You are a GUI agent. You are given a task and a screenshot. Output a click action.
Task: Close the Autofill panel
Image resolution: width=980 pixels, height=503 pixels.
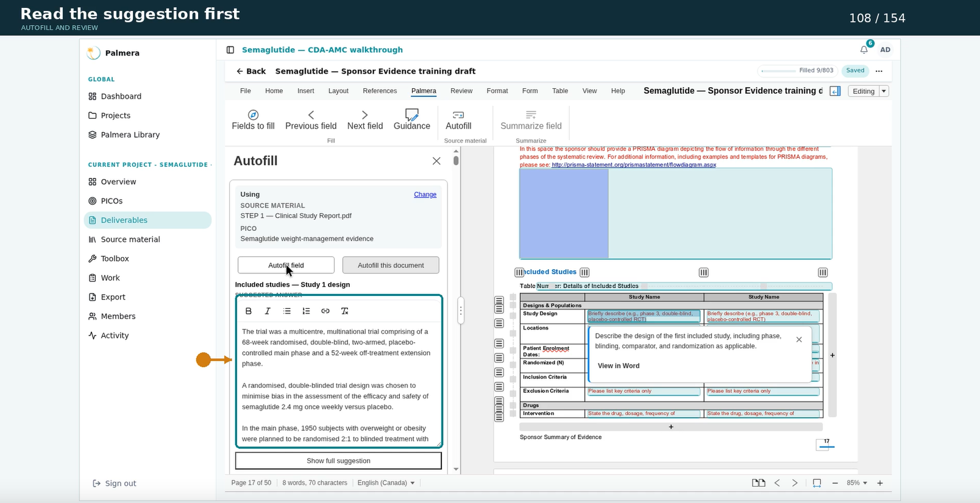point(436,161)
